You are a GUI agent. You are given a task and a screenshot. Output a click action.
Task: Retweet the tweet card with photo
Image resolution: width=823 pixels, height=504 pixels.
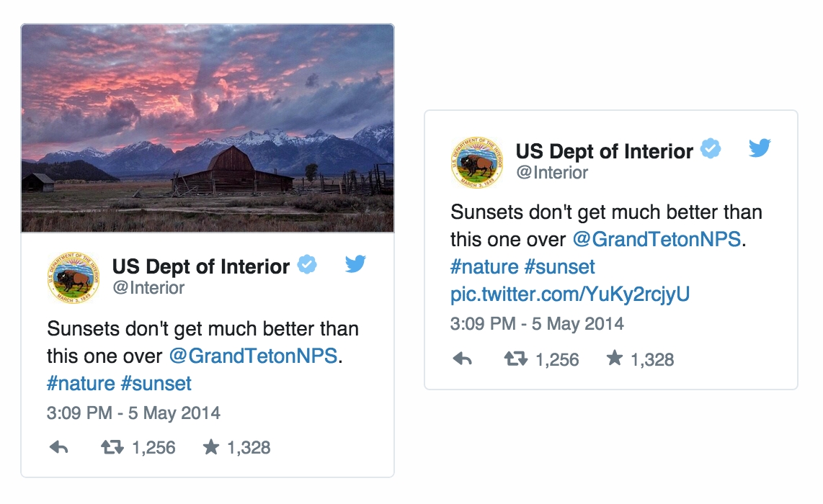tap(112, 448)
